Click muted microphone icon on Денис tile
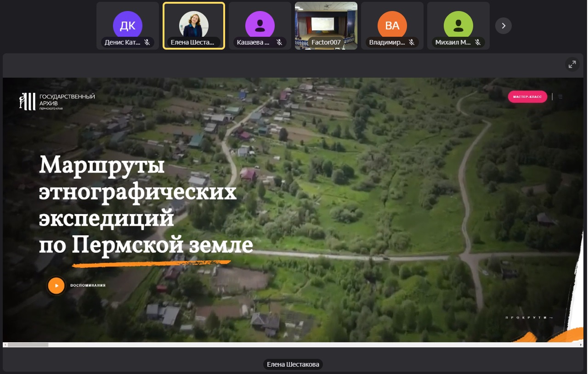The image size is (588, 374). (x=147, y=42)
